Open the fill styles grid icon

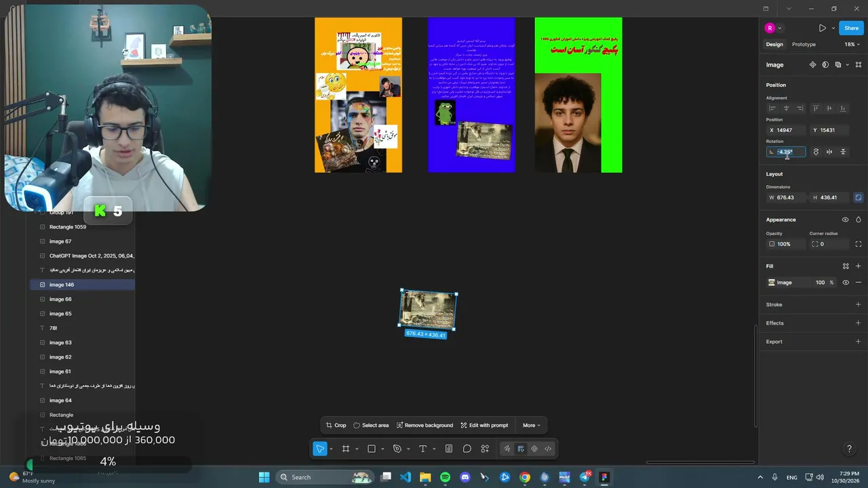point(846,266)
